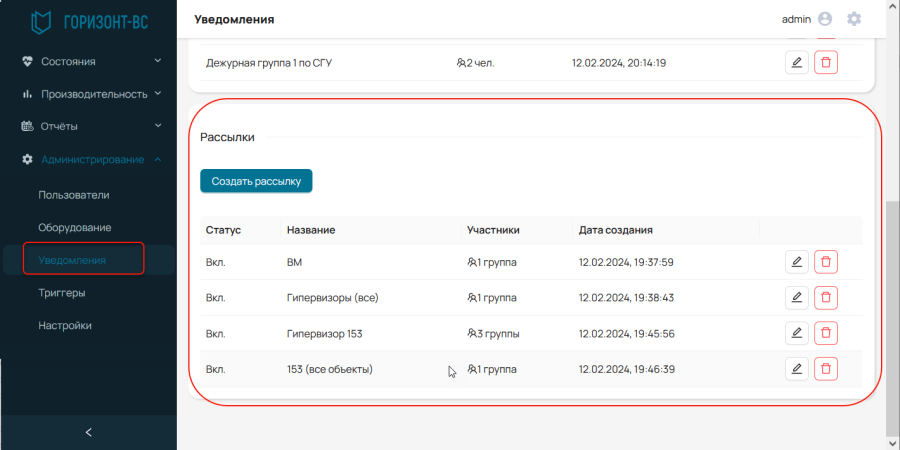Edit the Гипервизоры (все) mailing
Viewport: 900px width, 450px height.
(796, 298)
